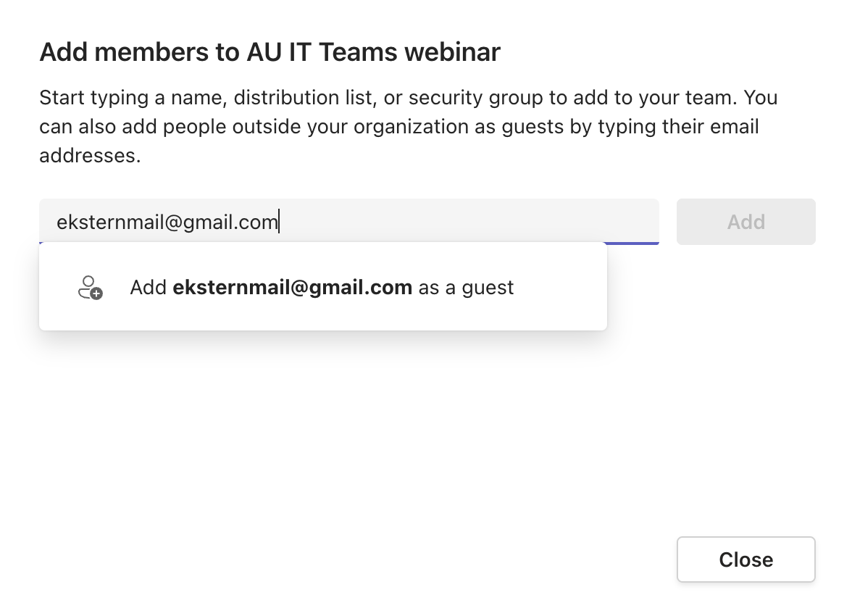Click the bold eksternmail@gmail.com in suggestion
This screenshot has height=616, width=852.
pyautogui.click(x=293, y=287)
